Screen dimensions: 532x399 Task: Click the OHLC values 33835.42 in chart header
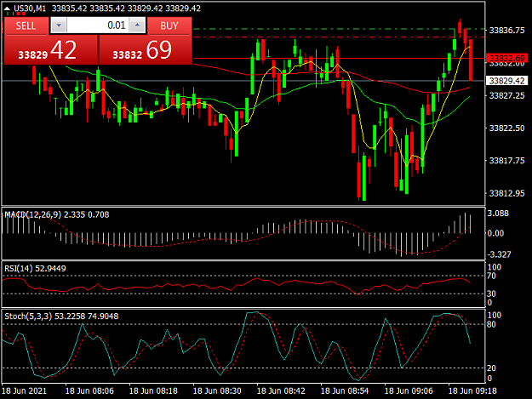[x=126, y=9]
